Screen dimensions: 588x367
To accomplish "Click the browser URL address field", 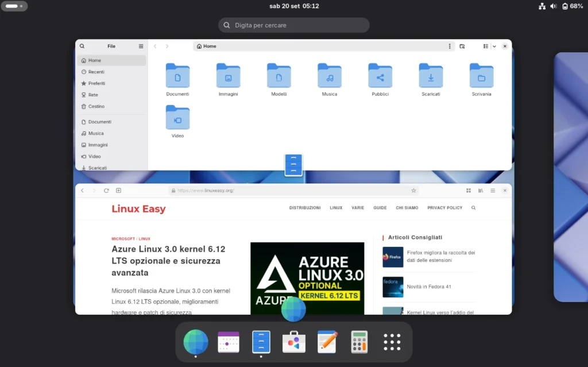I will 287,191.
